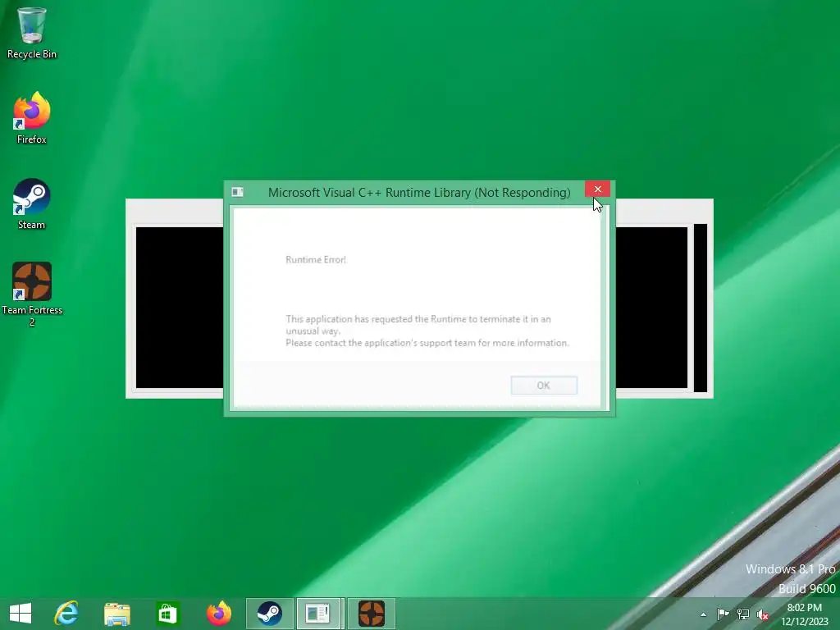The image size is (840, 630).
Task: Open the clock showing 8:02 PM
Action: click(804, 614)
